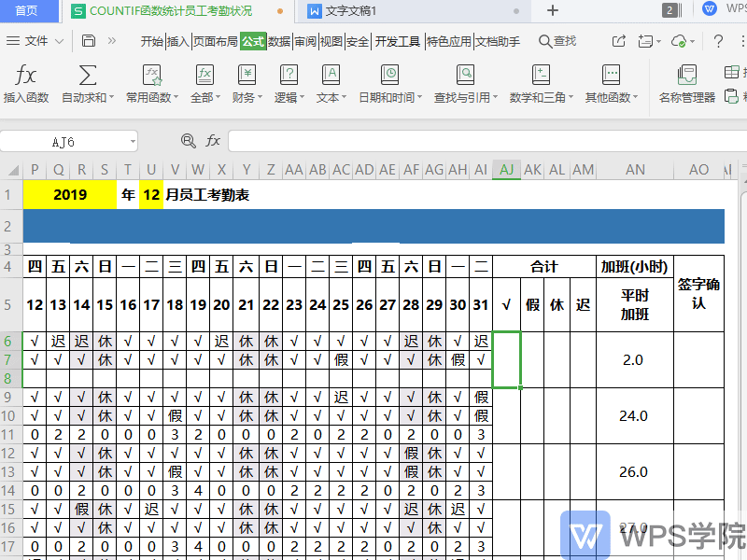This screenshot has height=560, width=747.
Task: Open the Special Apps (特色应用) tab
Action: coord(449,41)
